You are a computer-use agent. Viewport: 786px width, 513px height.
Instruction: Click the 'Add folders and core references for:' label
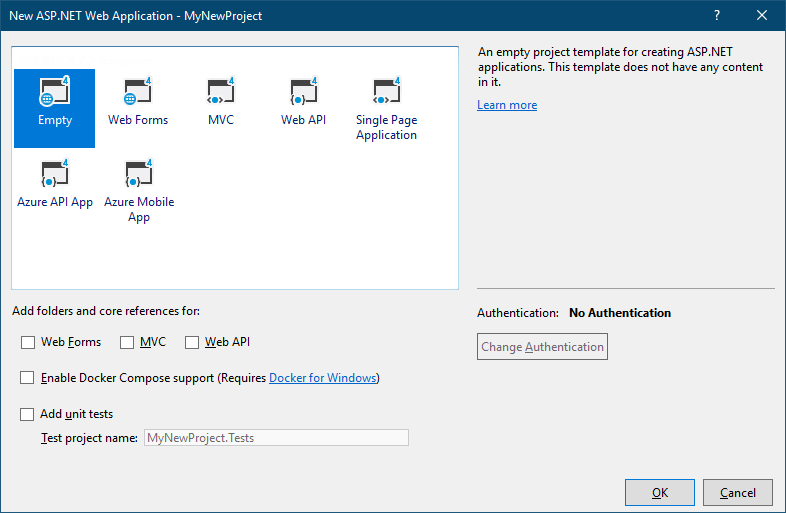coord(106,311)
